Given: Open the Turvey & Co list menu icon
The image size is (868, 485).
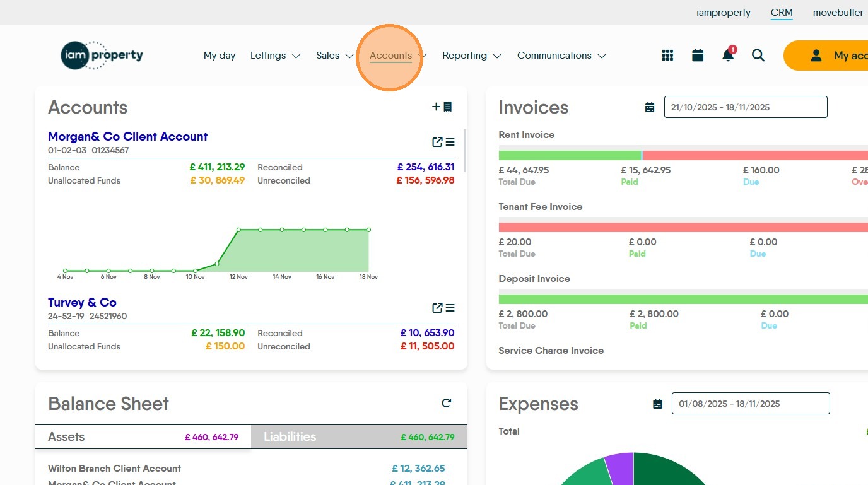Looking at the screenshot, I should tap(450, 308).
